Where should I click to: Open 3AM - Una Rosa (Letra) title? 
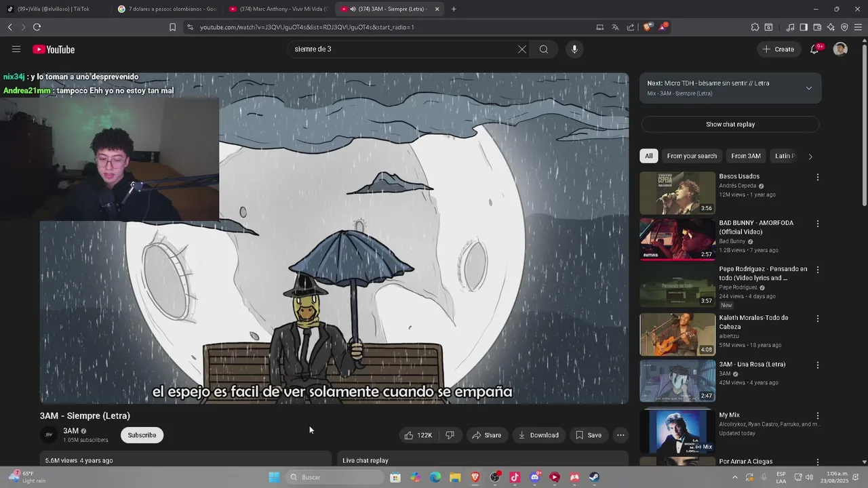click(752, 364)
